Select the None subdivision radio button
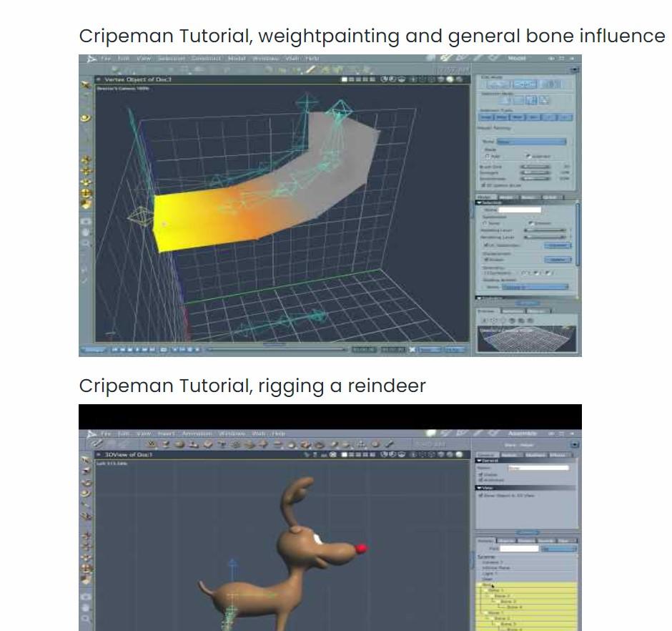 tap(485, 223)
